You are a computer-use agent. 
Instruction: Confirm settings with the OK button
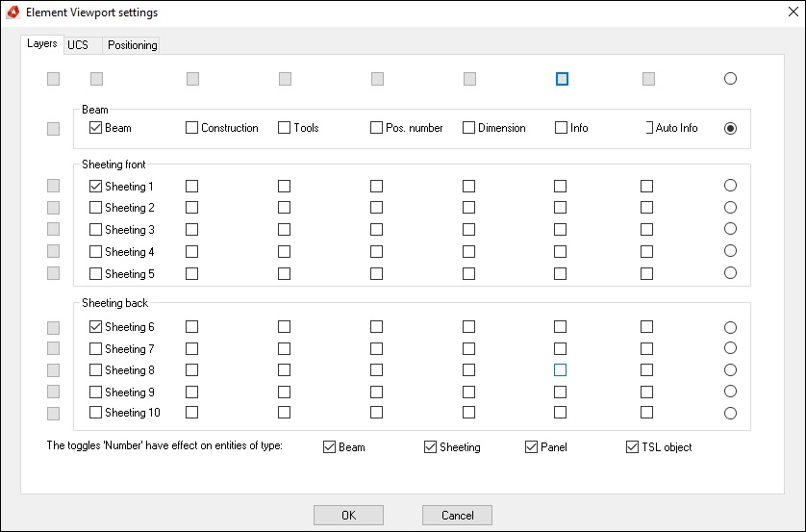(348, 515)
